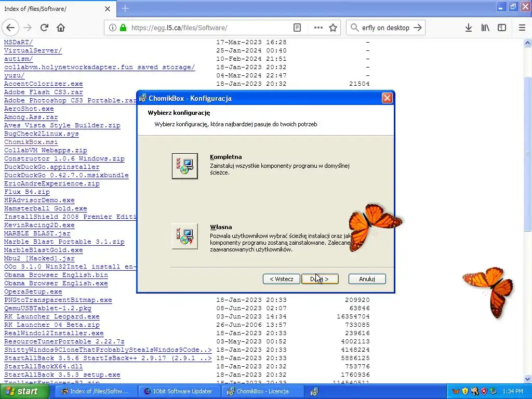The height and width of the screenshot is (399, 532).
Task: Show site information icon in address bar
Action: coord(113,28)
